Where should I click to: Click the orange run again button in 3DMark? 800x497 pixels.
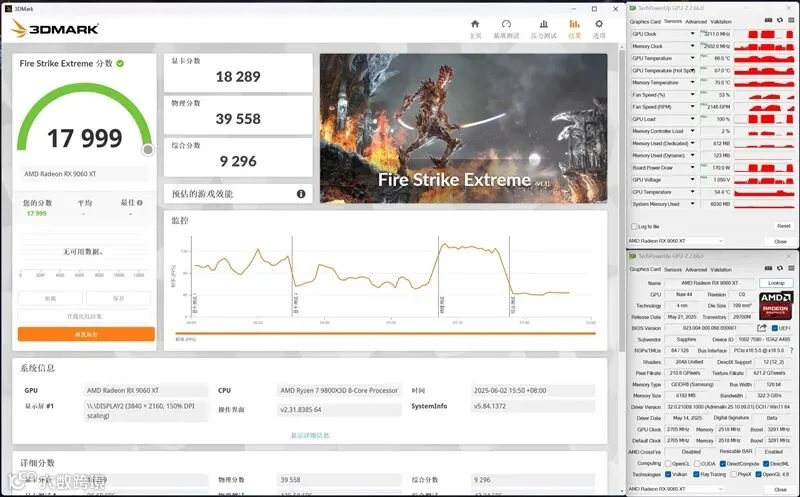tap(86, 334)
